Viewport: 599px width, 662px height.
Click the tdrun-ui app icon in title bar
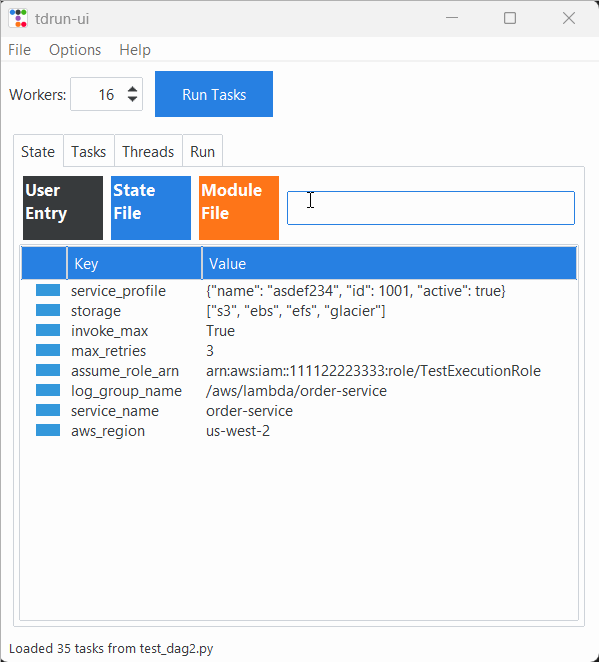[18, 19]
